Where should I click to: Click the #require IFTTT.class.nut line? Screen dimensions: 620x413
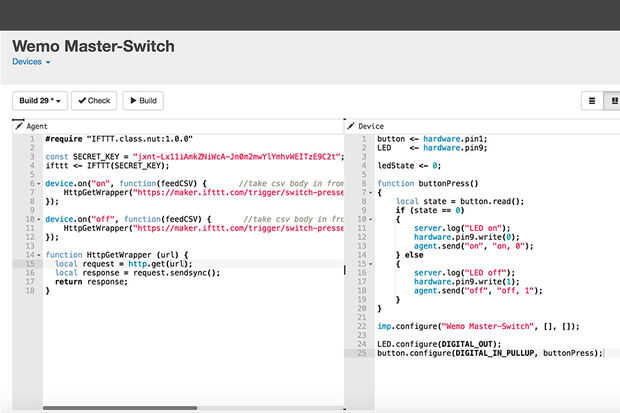point(119,139)
